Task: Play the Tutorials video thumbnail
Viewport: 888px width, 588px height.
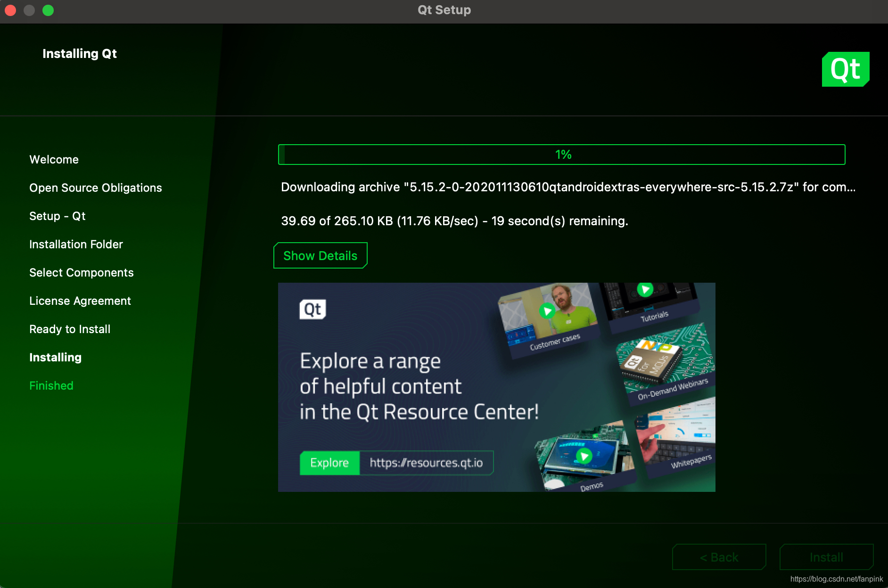Action: tap(645, 289)
